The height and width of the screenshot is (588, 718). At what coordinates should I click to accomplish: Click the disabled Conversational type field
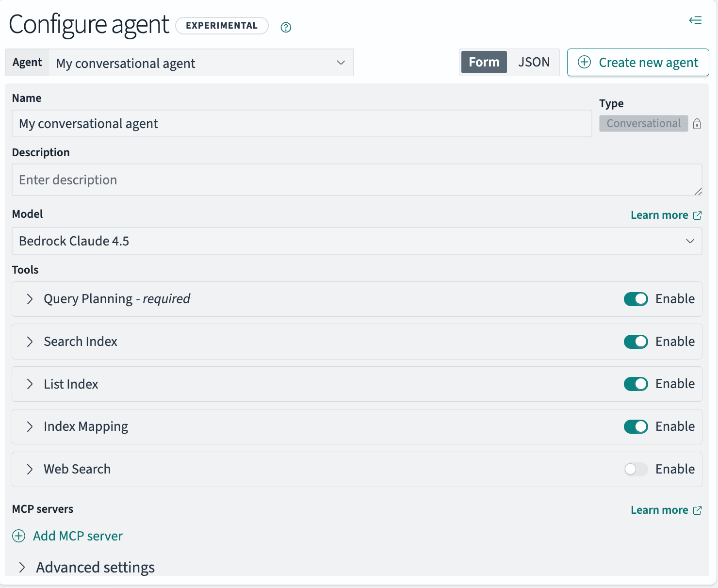click(x=643, y=123)
